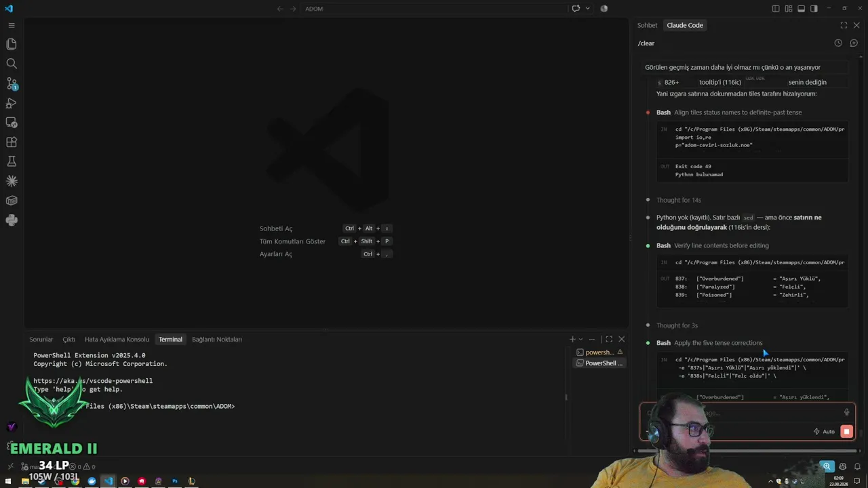Open the Python view in activity bar
The width and height of the screenshot is (868, 488).
[12, 220]
